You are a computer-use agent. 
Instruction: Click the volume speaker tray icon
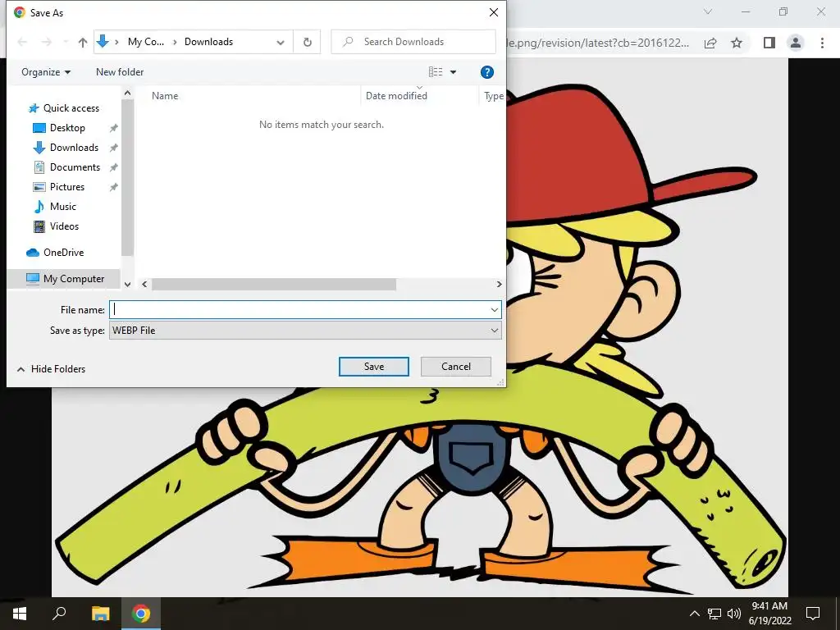point(734,614)
